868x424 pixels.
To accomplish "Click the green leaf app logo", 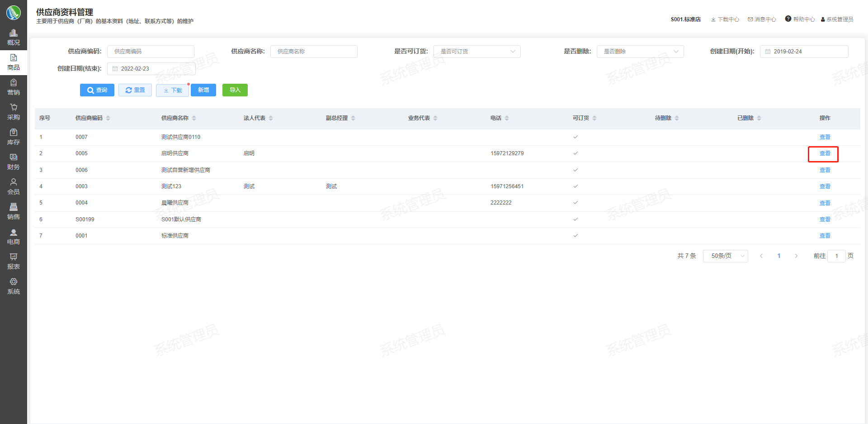I will [x=14, y=13].
